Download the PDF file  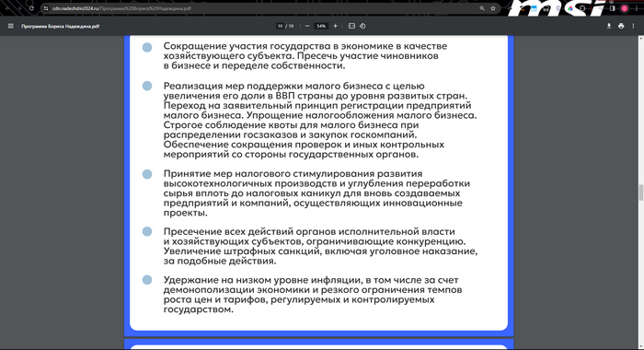click(609, 26)
